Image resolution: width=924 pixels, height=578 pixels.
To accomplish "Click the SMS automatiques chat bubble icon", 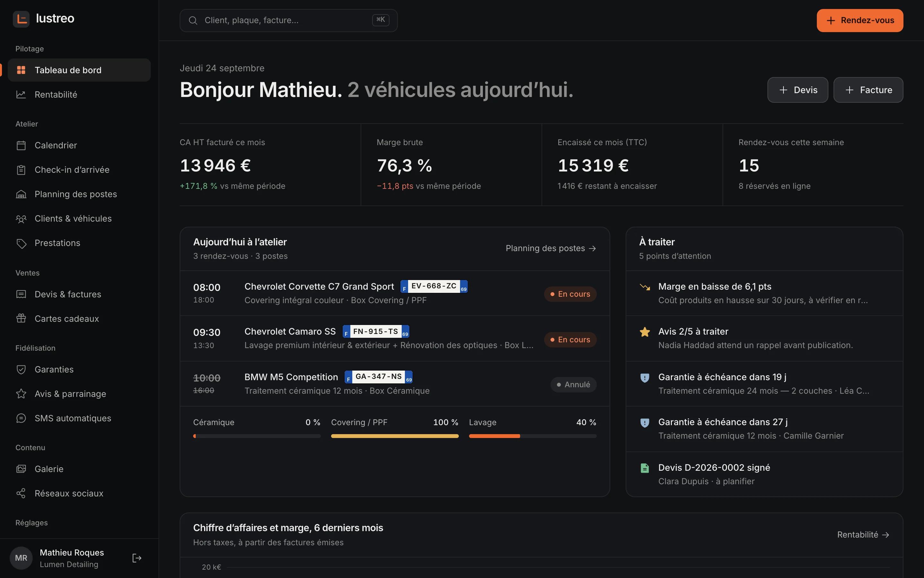I will (x=21, y=418).
